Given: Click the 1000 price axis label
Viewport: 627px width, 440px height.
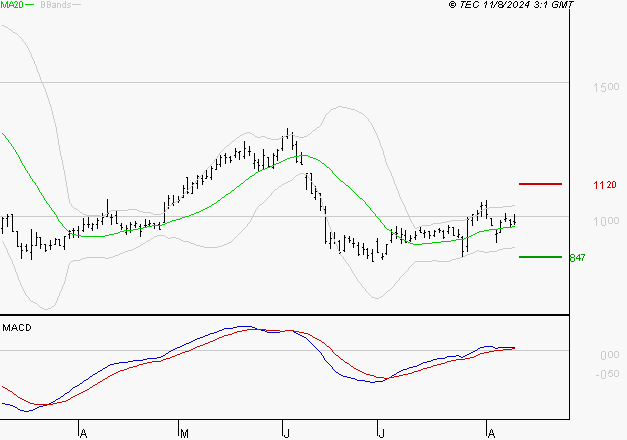Looking at the screenshot, I should pyautogui.click(x=606, y=221).
